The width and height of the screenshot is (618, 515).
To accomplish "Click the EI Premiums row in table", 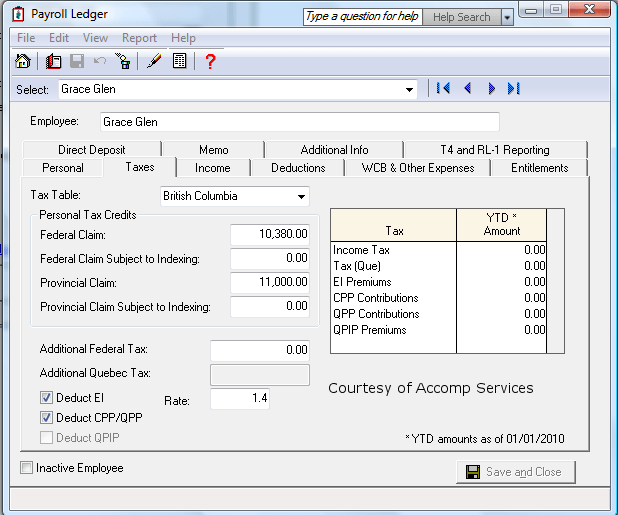I will [438, 282].
